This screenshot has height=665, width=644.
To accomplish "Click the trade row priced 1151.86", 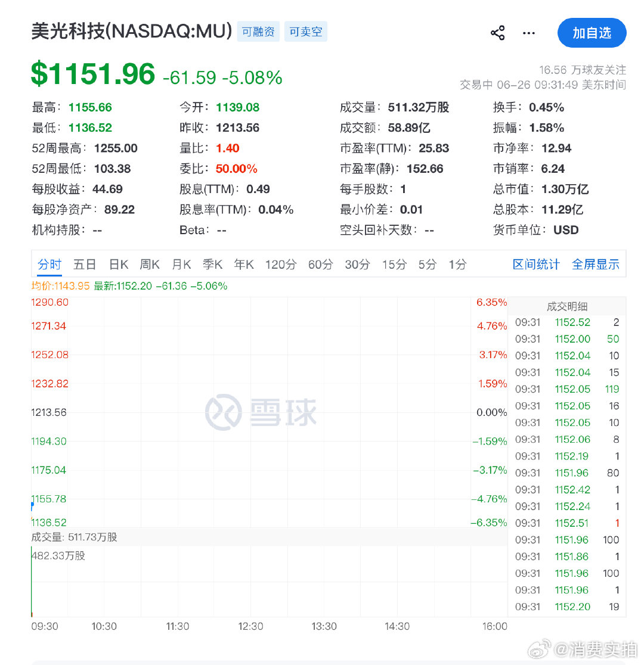I will (x=566, y=557).
